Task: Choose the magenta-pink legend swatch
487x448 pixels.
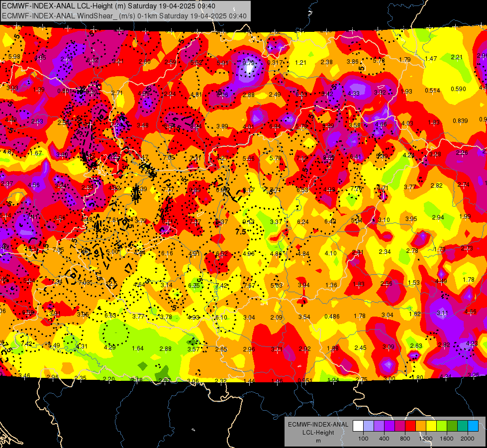Action: pos(400,426)
